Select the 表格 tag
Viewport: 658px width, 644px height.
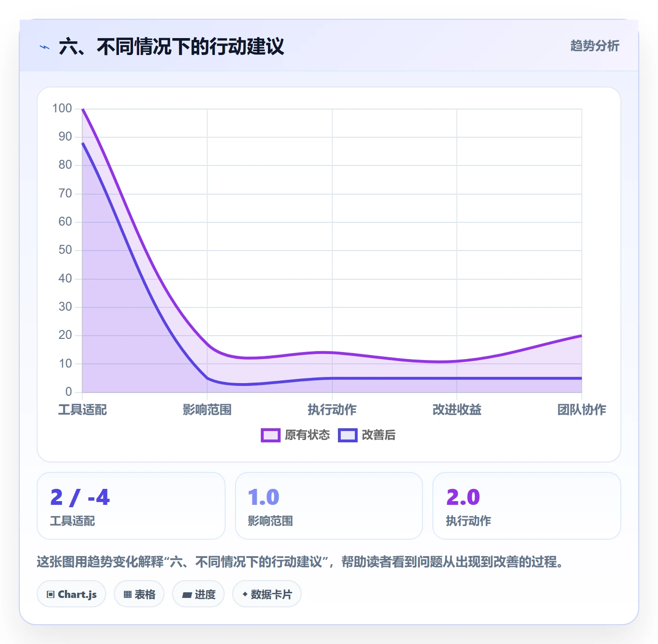[x=139, y=594]
